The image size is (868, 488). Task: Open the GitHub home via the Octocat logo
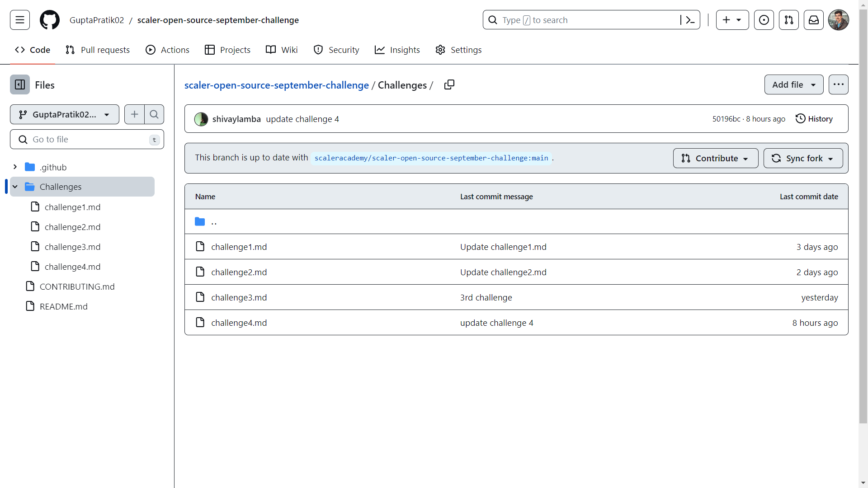point(49,19)
